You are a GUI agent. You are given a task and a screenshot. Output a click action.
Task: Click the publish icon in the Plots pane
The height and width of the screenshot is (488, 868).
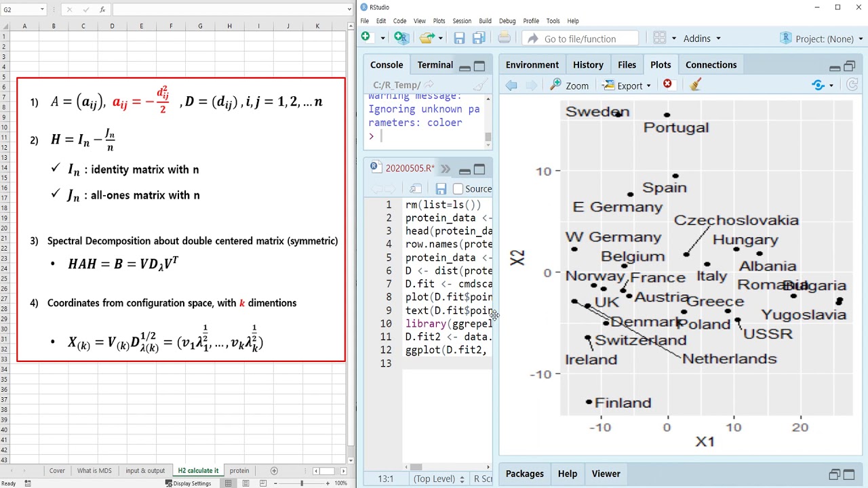(x=818, y=85)
